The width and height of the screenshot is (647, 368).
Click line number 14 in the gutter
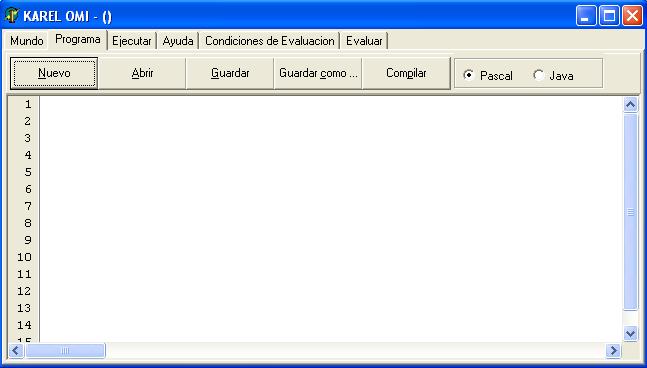coord(24,325)
